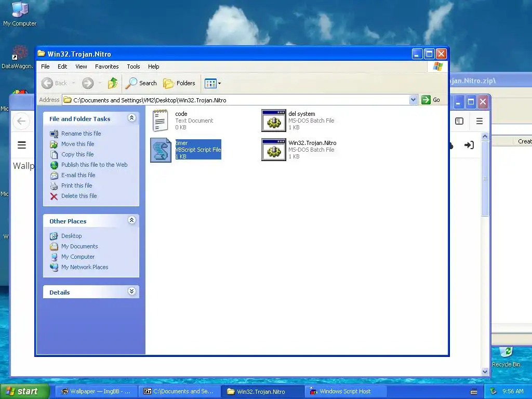The height and width of the screenshot is (399, 532).
Task: Click the background browser vertical scrollbar thumb
Action: pyautogui.click(x=485, y=178)
